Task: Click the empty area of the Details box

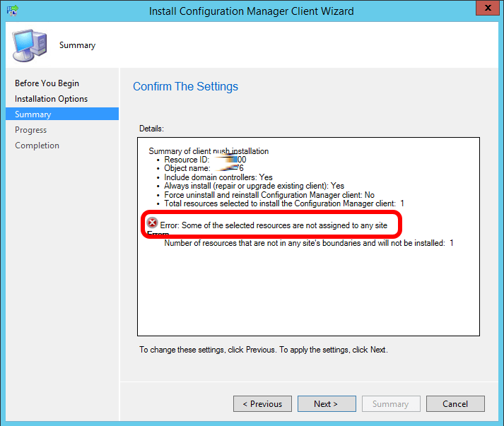Action: (x=307, y=297)
